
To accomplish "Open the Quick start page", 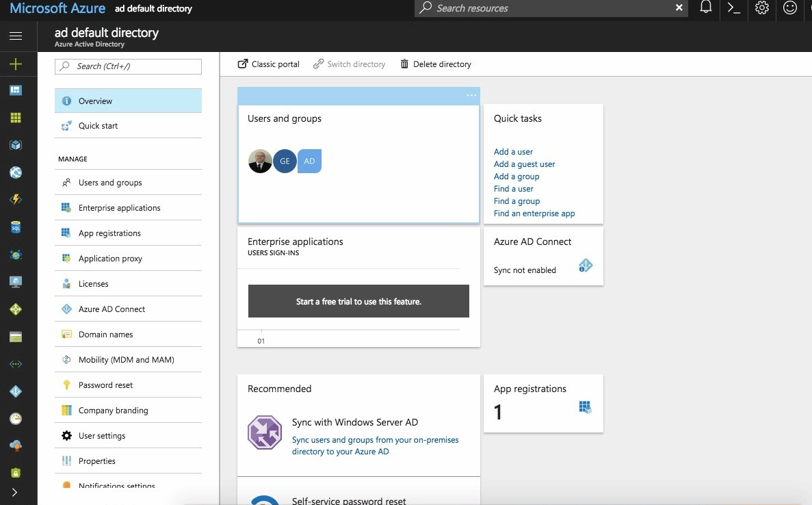I will click(x=98, y=126).
